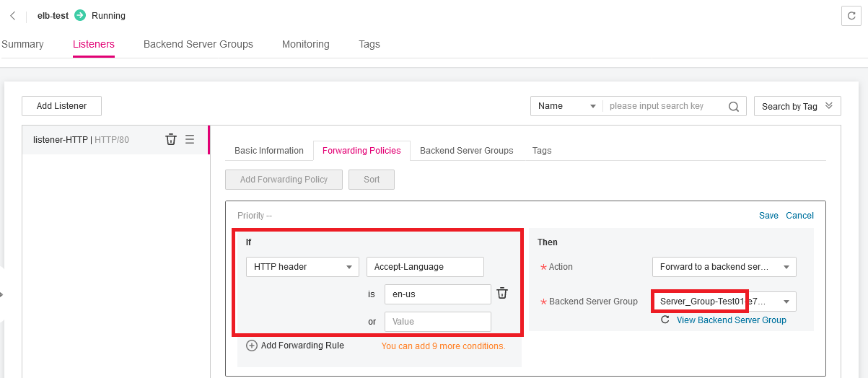Click the refresh icon at top right
868x378 pixels.
tap(853, 17)
